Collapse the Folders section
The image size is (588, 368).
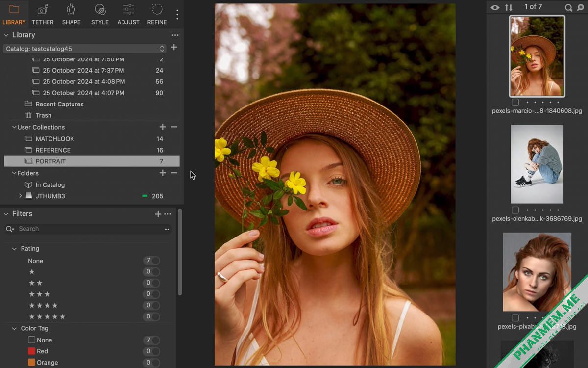[14, 173]
